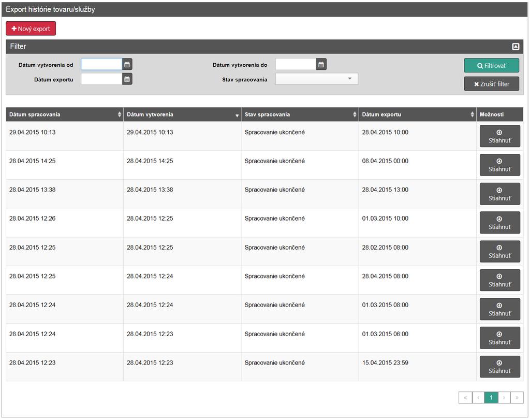Focus the Dátum vytvorenia do field
530x420 pixels.
point(296,64)
